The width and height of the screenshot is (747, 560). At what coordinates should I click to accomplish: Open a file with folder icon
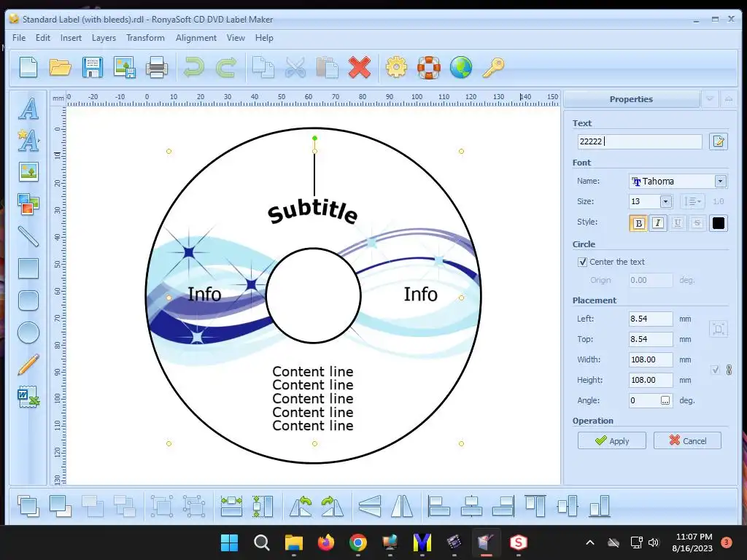pos(60,66)
